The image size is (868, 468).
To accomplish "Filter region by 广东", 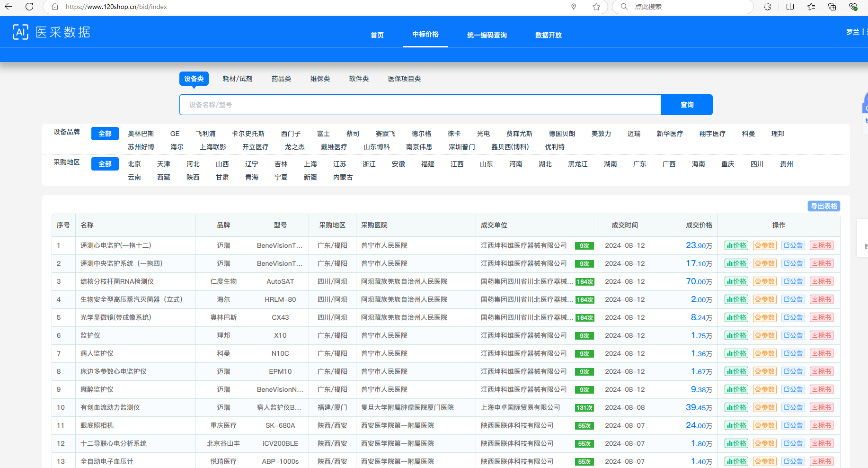I will pyautogui.click(x=640, y=164).
